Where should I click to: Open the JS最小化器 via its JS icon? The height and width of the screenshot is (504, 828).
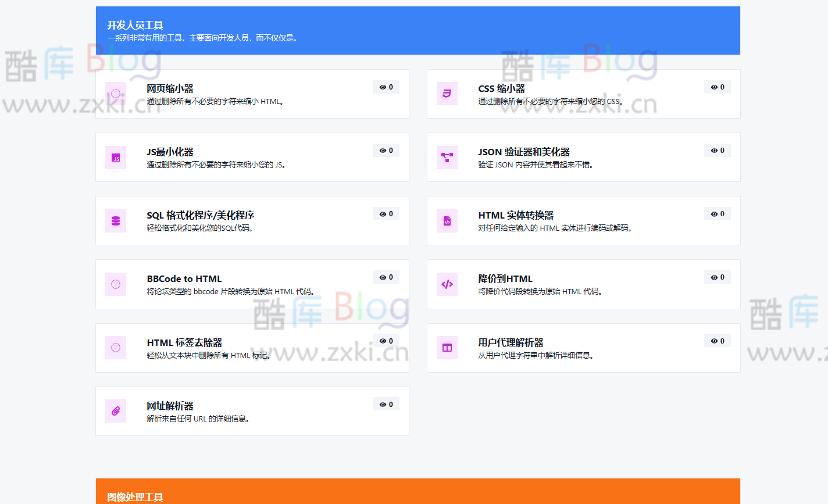click(x=116, y=157)
